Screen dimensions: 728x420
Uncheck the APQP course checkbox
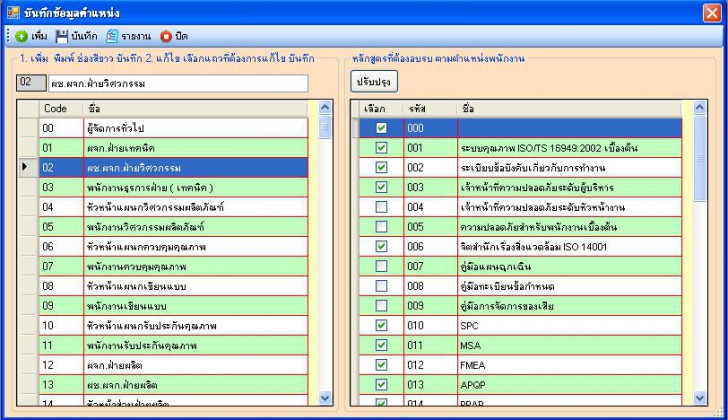tap(381, 384)
